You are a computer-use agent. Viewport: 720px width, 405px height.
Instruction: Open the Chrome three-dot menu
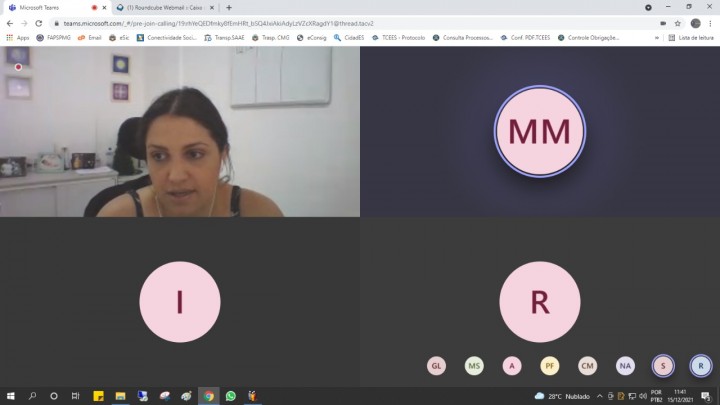711,23
